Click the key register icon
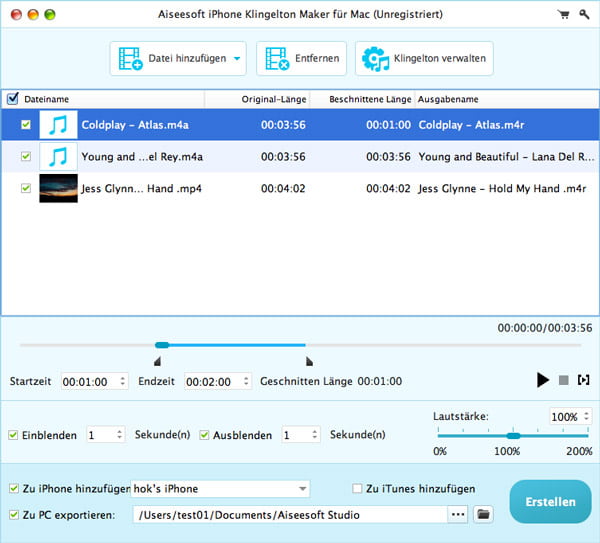The image size is (600, 543). [582, 15]
